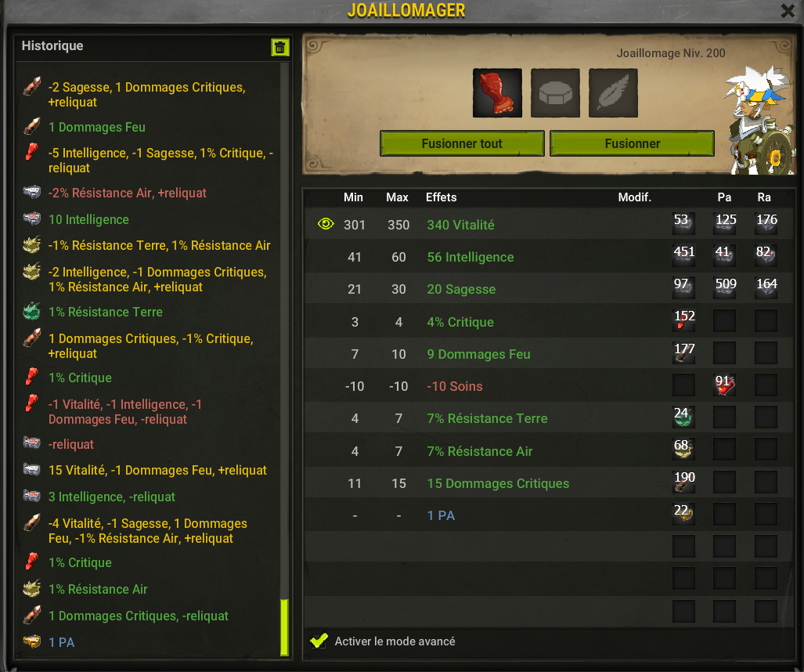
Task: Toggle the eye icon on Vitalité row
Action: (326, 224)
